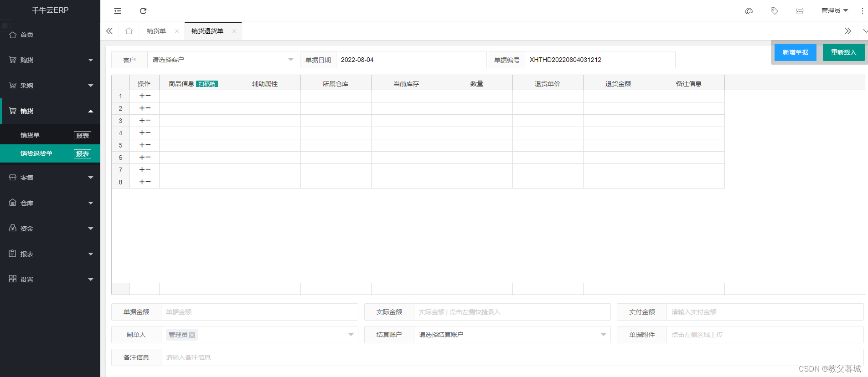Expand the 采购 sidebar menu
The height and width of the screenshot is (377, 868).
coord(50,86)
